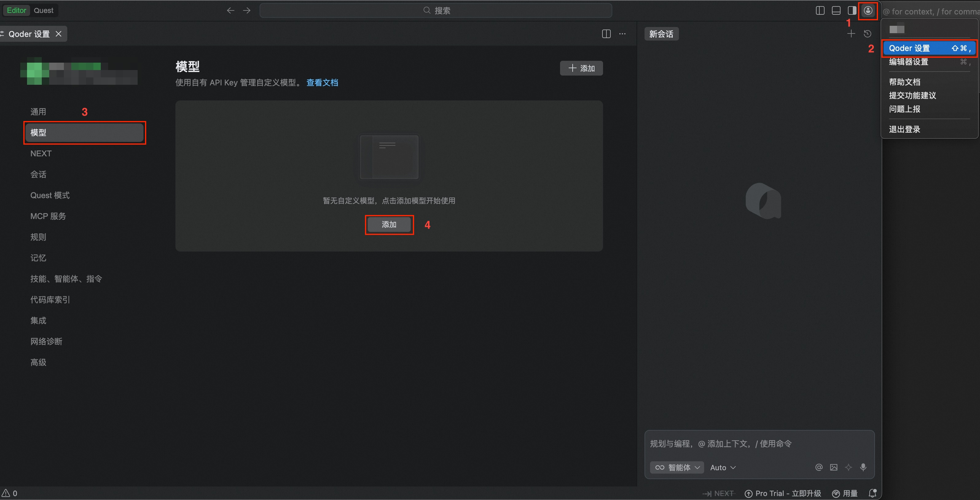
Task: Click the center 添加 model button
Action: 389,225
